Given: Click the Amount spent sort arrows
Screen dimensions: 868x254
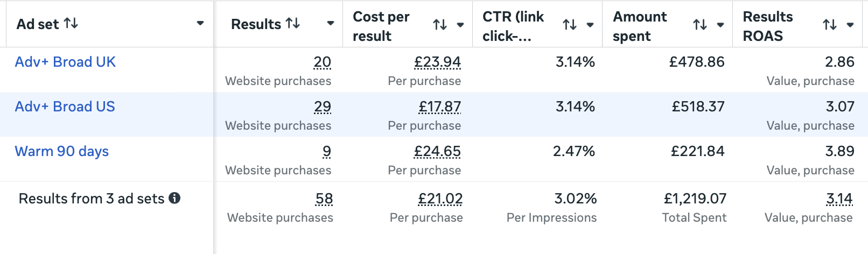Looking at the screenshot, I should point(700,25).
